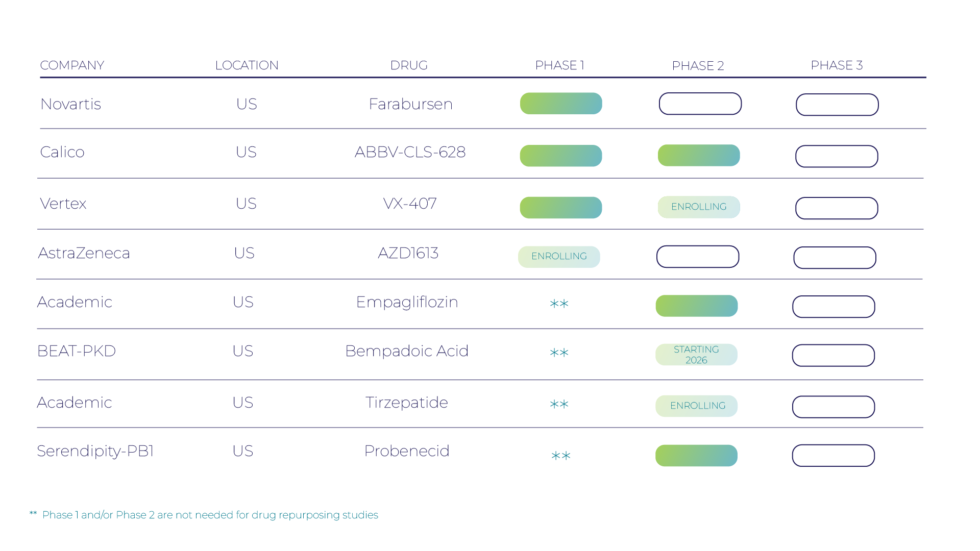Click the PHASE 3 column header

point(837,65)
